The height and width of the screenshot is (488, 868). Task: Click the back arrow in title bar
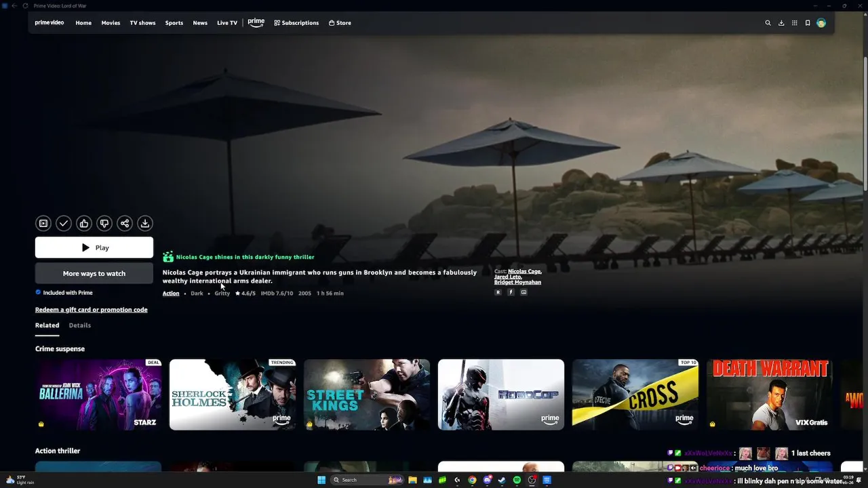(x=14, y=5)
